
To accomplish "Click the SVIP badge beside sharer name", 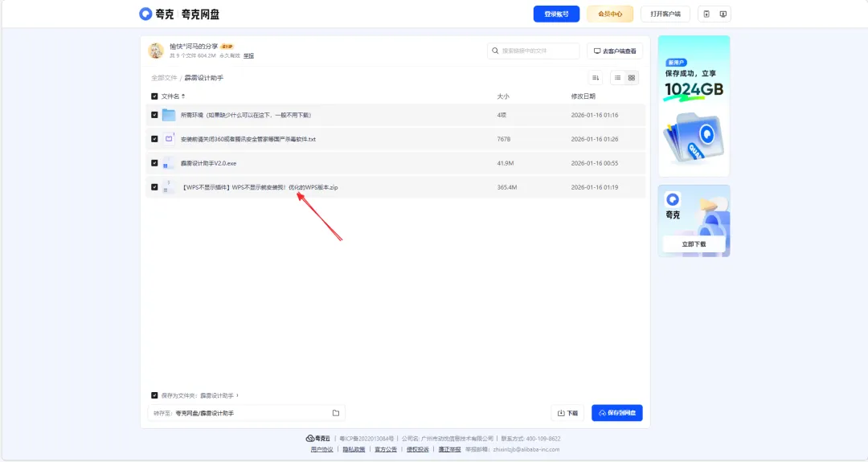I will coord(227,47).
